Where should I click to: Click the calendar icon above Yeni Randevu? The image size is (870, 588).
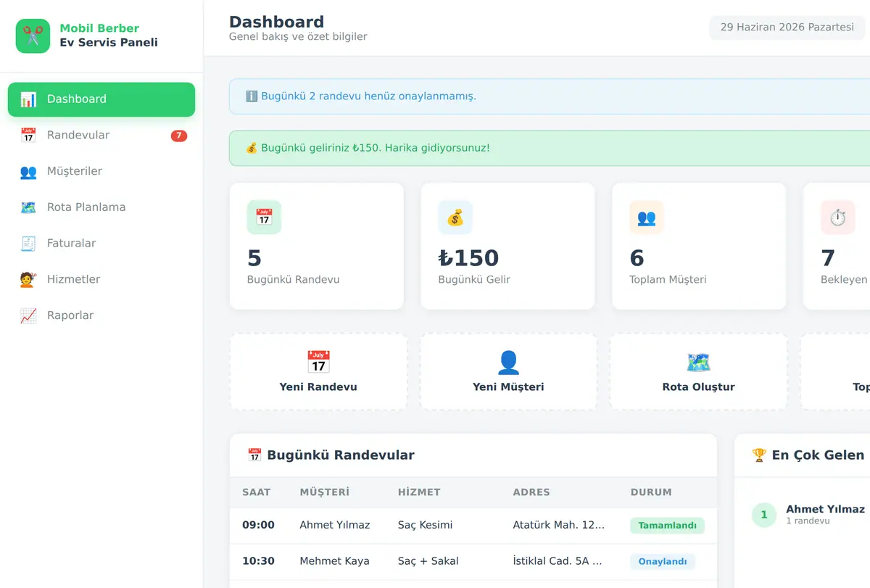318,362
